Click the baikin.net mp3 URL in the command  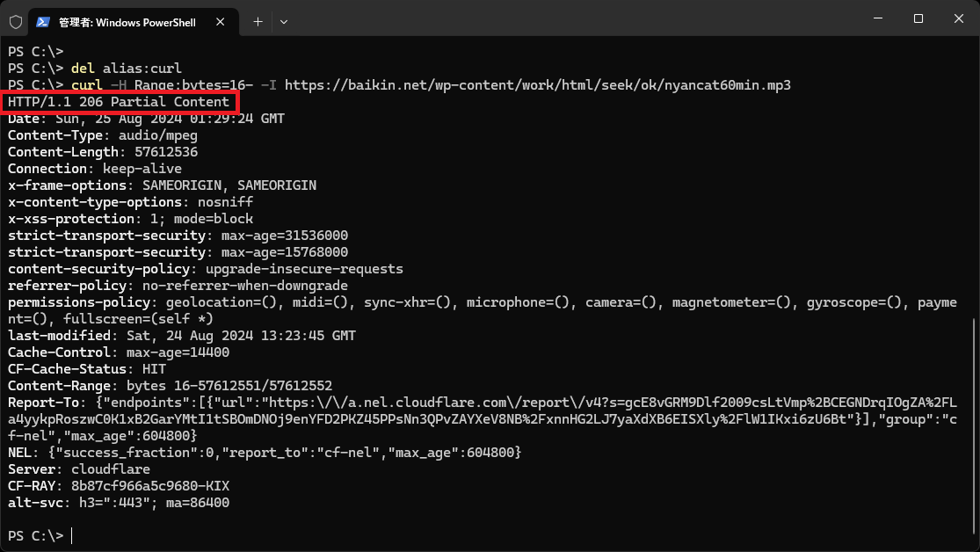(538, 85)
